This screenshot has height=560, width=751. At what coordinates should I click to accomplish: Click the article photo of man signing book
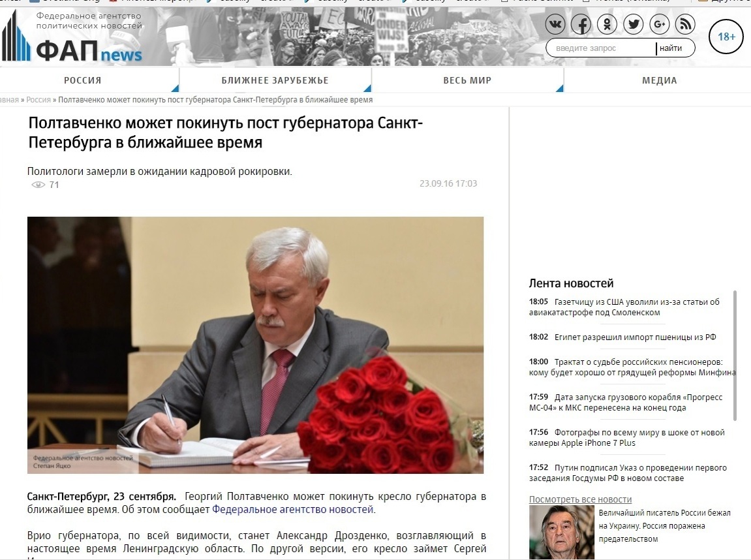(255, 345)
